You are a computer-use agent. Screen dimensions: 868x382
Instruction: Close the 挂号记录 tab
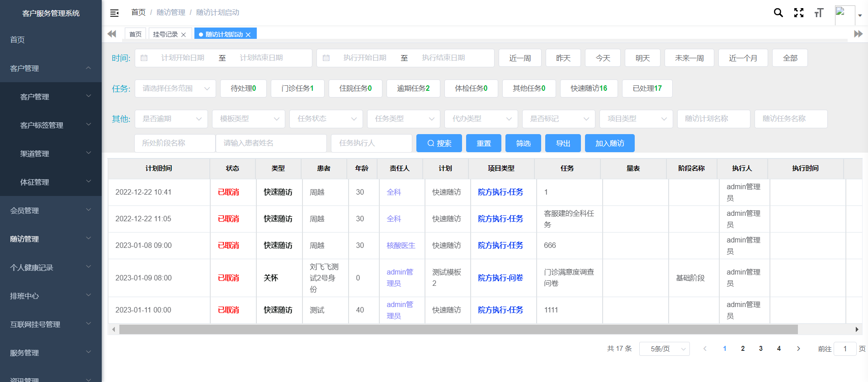click(184, 35)
